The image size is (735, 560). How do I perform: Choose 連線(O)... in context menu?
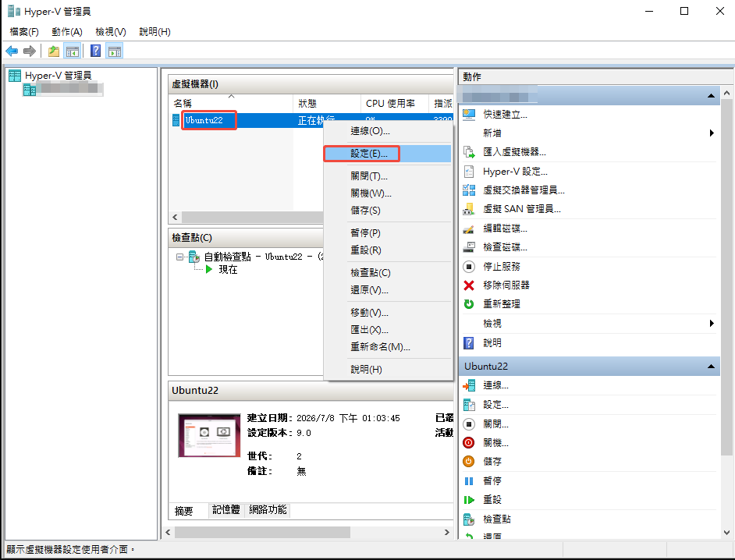(388, 131)
